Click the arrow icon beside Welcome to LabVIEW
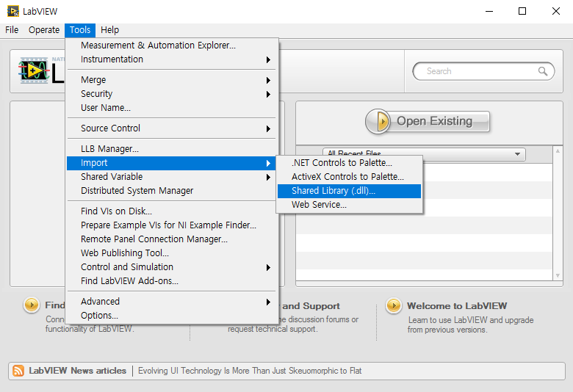 [394, 306]
